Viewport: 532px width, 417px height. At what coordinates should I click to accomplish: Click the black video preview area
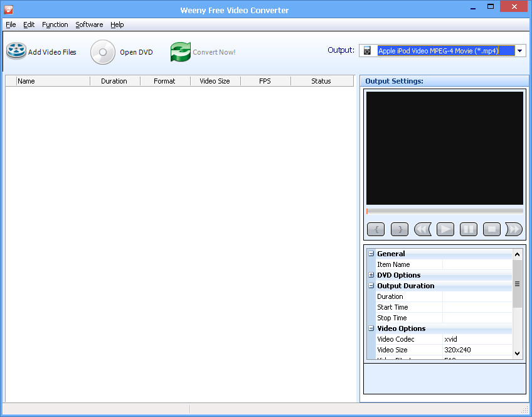[444, 148]
